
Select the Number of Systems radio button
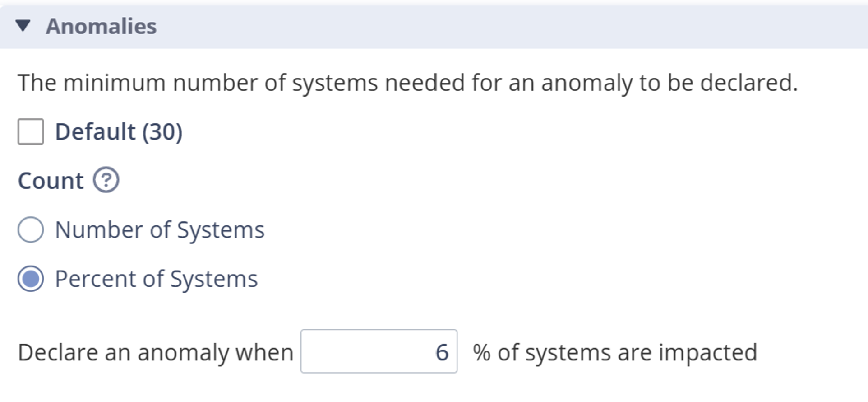31,229
